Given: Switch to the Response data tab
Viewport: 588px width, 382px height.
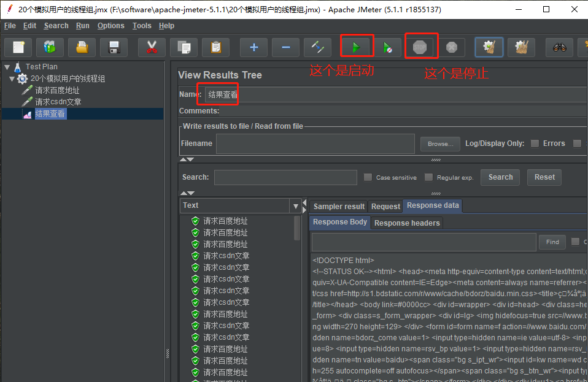Looking at the screenshot, I should coord(433,205).
